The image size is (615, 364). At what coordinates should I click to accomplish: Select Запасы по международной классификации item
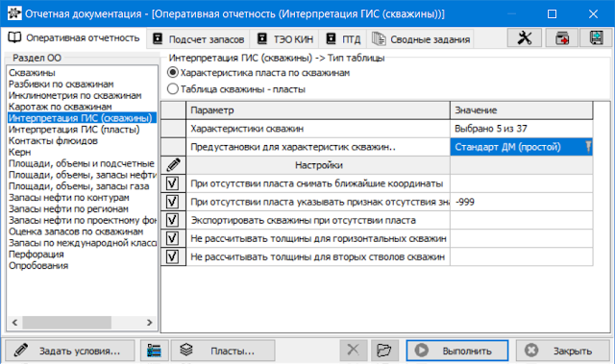coord(83,243)
